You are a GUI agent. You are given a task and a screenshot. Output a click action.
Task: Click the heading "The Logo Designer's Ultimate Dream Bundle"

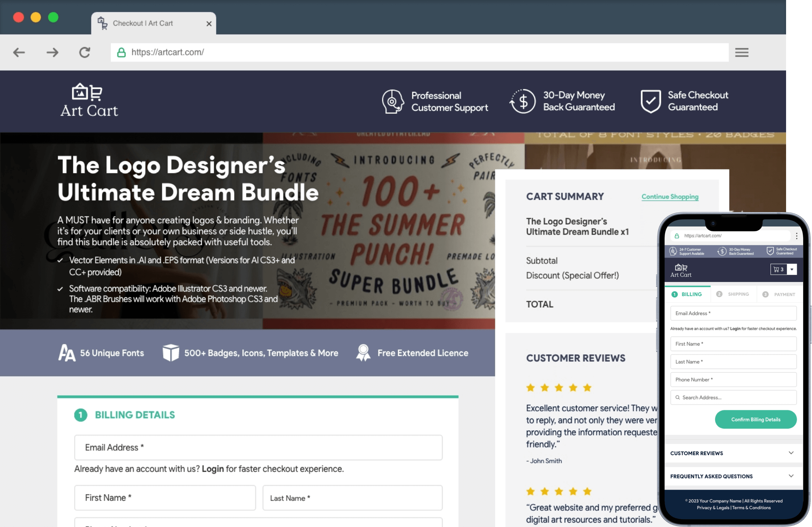[188, 179]
